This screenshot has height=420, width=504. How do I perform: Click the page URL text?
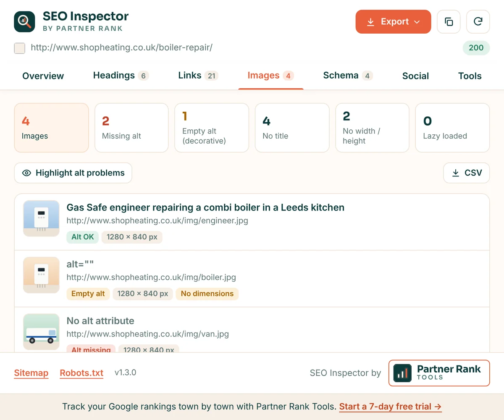pos(122,47)
